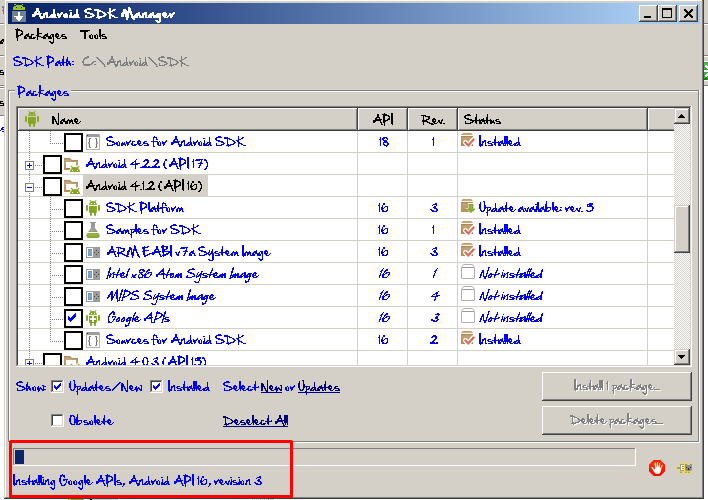The height and width of the screenshot is (500, 708).
Task: Check the API 18 Sources for Android SDK box
Action: tap(73, 142)
